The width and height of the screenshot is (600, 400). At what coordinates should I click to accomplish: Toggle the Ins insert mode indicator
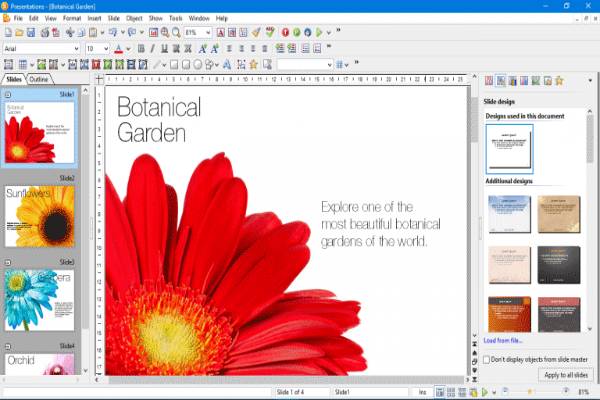coord(423,392)
